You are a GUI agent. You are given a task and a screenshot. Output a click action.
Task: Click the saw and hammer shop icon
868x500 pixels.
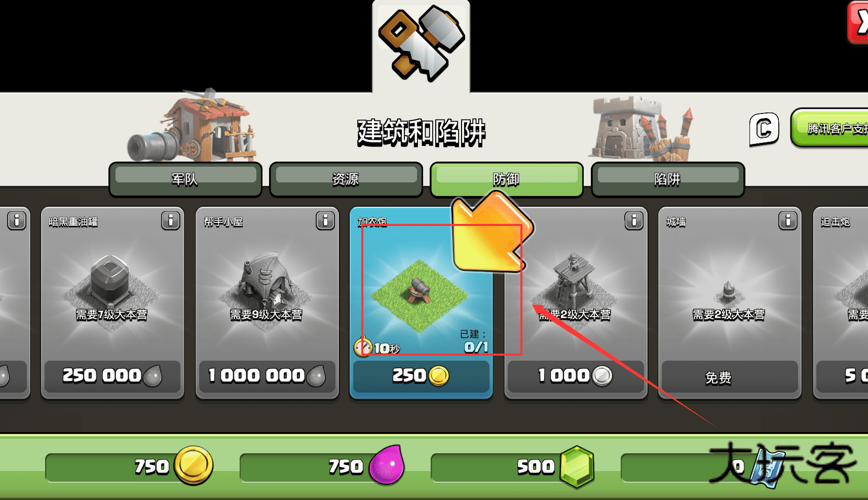coord(421,43)
